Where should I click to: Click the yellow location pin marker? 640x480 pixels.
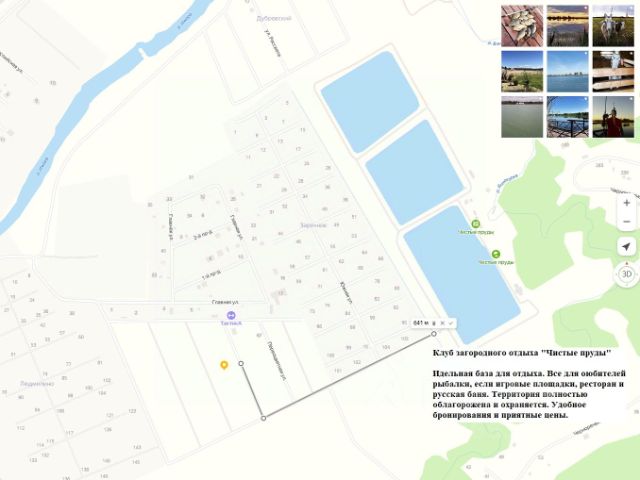(224, 365)
